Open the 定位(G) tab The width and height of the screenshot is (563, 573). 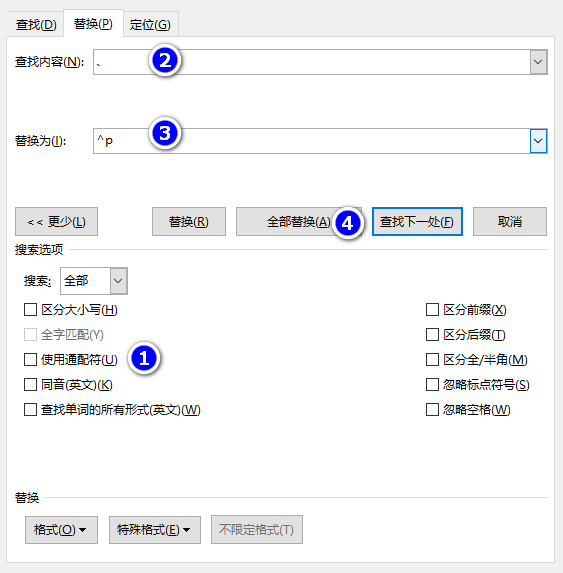150,25
